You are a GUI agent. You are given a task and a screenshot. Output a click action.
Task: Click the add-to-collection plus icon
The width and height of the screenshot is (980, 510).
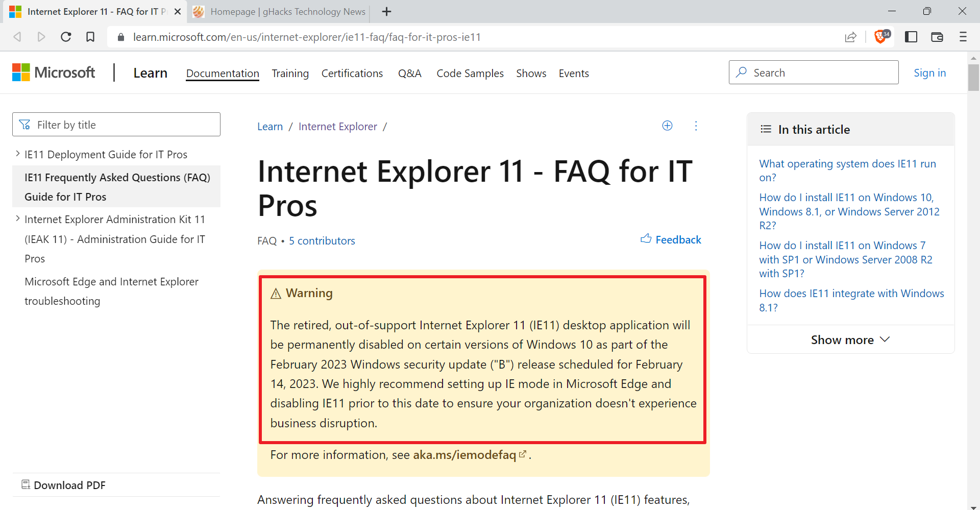[x=667, y=126]
